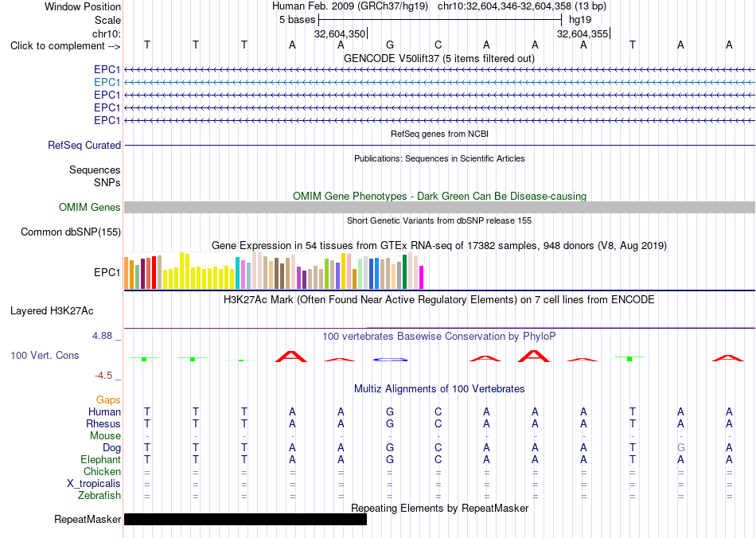The image size is (756, 538).
Task: Open the Common dbSNP(155) track label
Action: point(71,232)
